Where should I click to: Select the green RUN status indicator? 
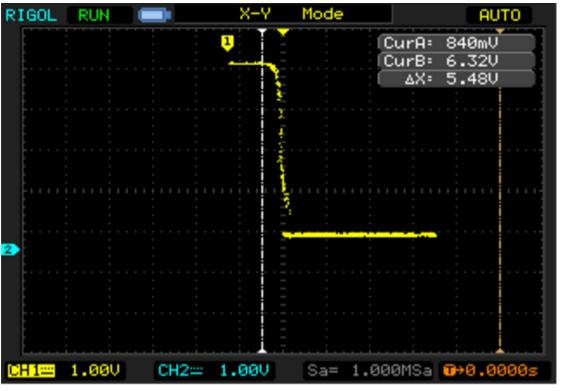point(94,15)
